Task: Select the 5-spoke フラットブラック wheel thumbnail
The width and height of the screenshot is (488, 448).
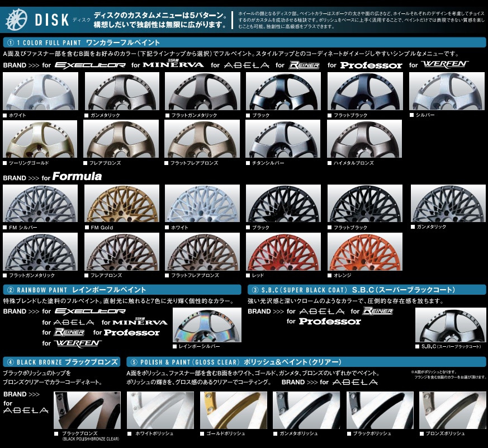Action: pos(365,91)
